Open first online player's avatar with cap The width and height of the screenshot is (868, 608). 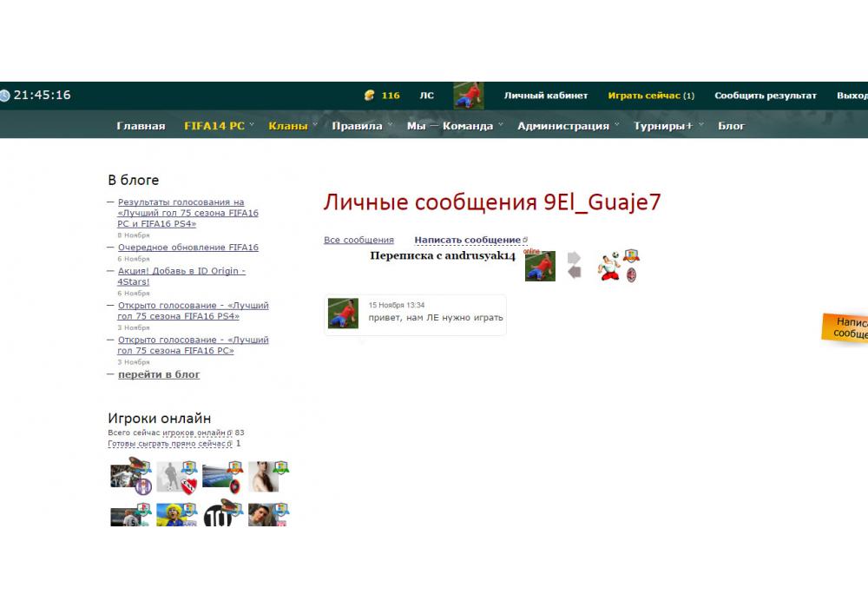[127, 476]
